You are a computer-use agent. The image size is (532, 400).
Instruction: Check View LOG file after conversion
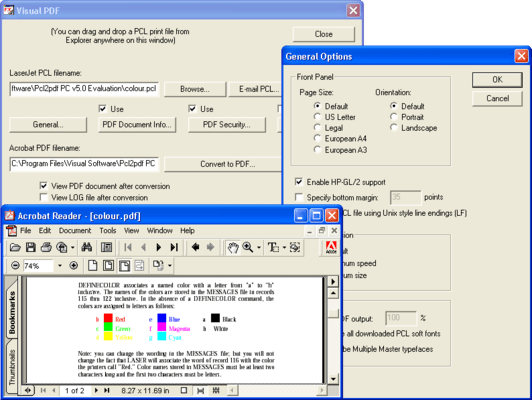coord(43,197)
